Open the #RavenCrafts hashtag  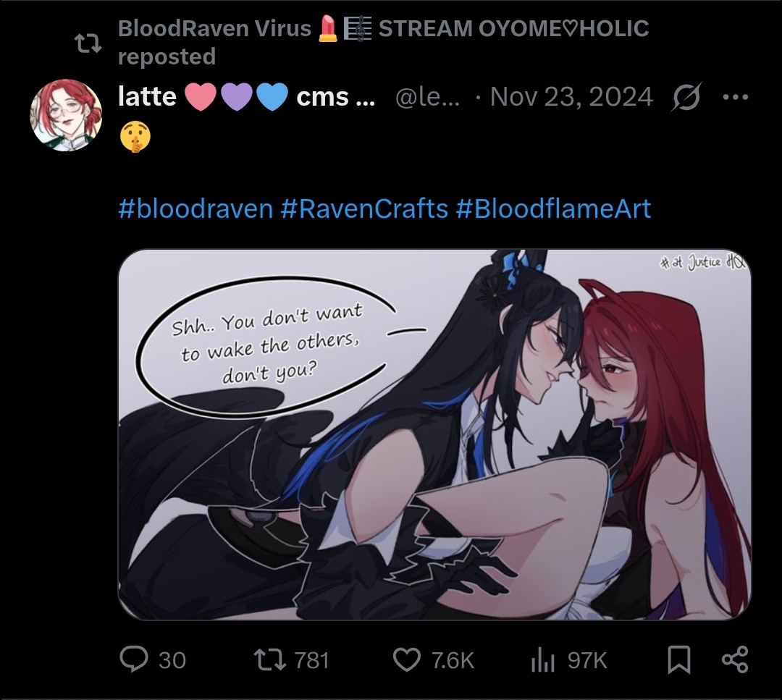click(364, 208)
